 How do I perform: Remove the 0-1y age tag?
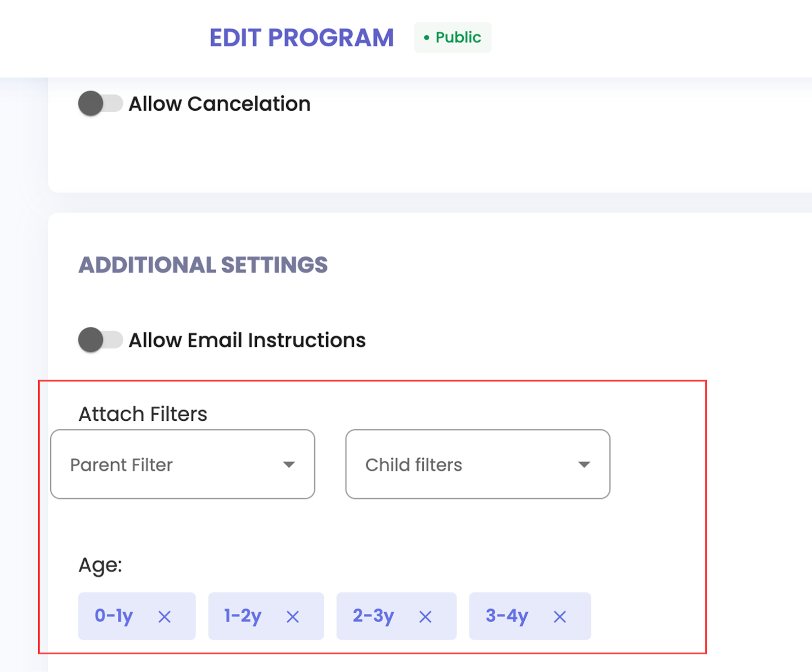[164, 617]
